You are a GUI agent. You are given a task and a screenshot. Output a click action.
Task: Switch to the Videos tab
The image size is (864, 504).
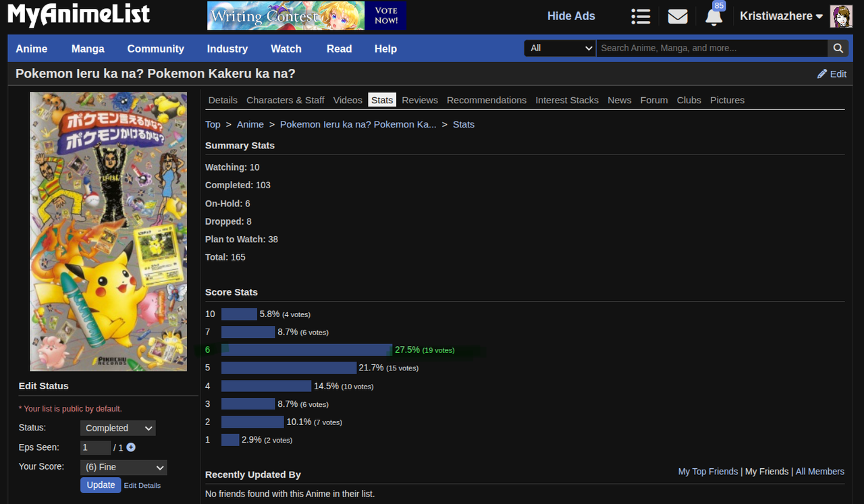pyautogui.click(x=348, y=100)
